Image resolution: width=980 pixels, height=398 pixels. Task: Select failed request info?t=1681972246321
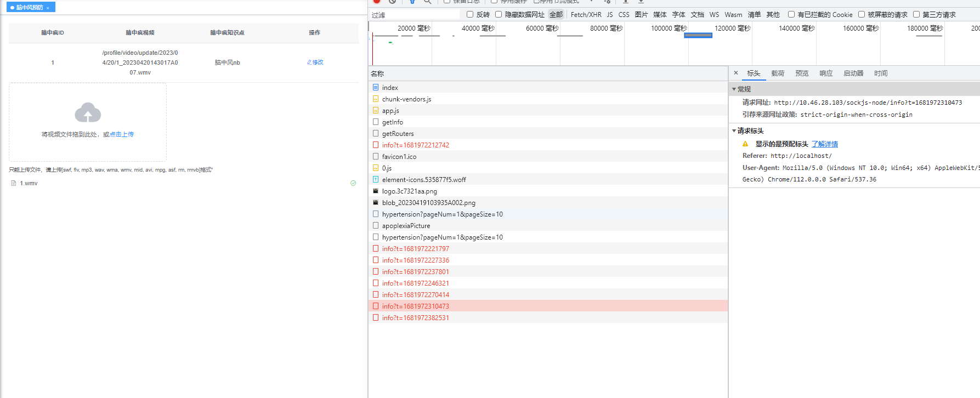tap(548, 283)
